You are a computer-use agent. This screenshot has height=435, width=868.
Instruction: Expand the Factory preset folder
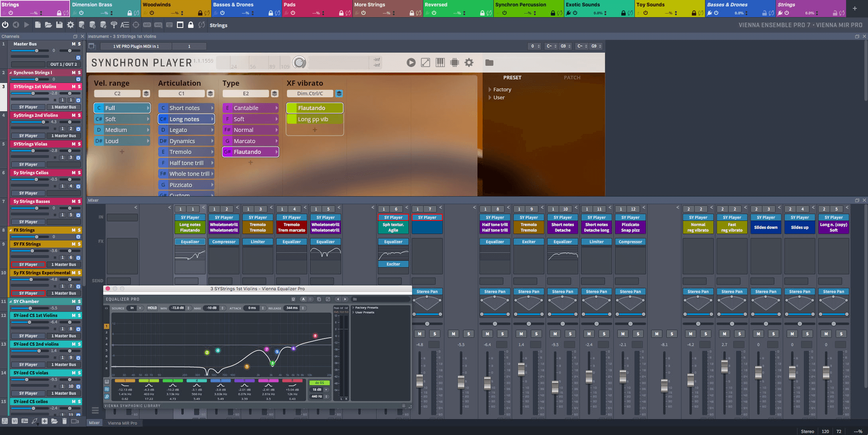click(490, 90)
